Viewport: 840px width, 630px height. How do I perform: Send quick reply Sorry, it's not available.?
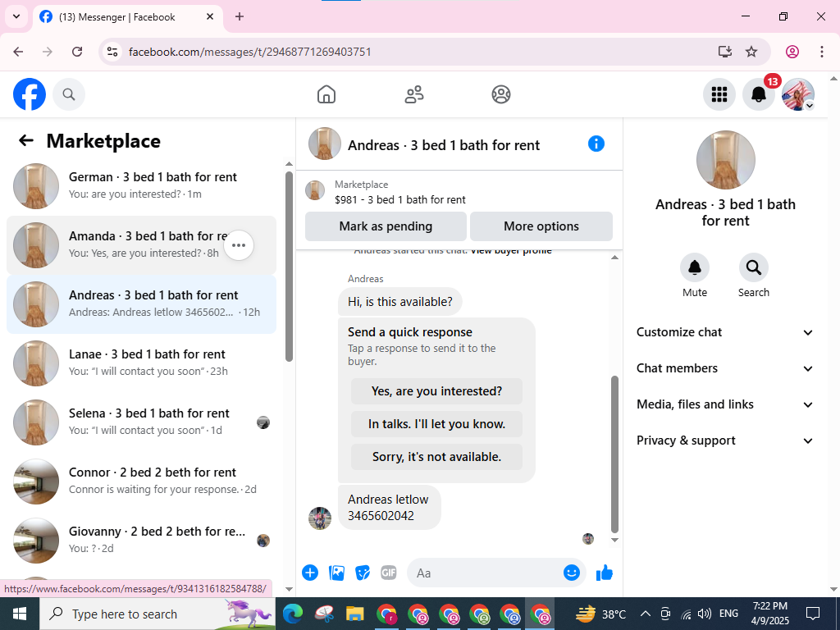[436, 456]
